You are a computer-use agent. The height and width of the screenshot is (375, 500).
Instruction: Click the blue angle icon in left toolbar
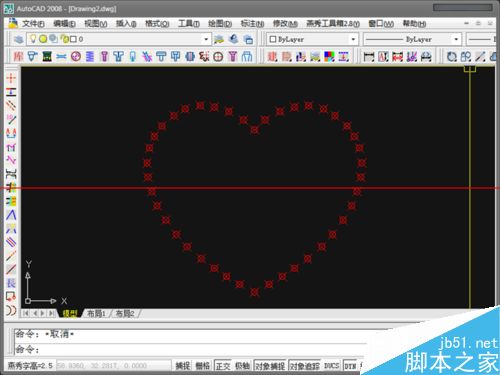[x=11, y=215]
